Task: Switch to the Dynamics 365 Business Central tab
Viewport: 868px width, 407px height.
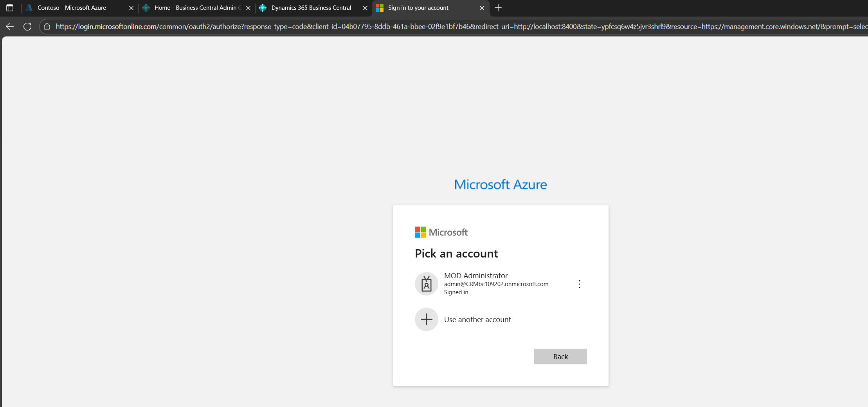Action: [313, 8]
